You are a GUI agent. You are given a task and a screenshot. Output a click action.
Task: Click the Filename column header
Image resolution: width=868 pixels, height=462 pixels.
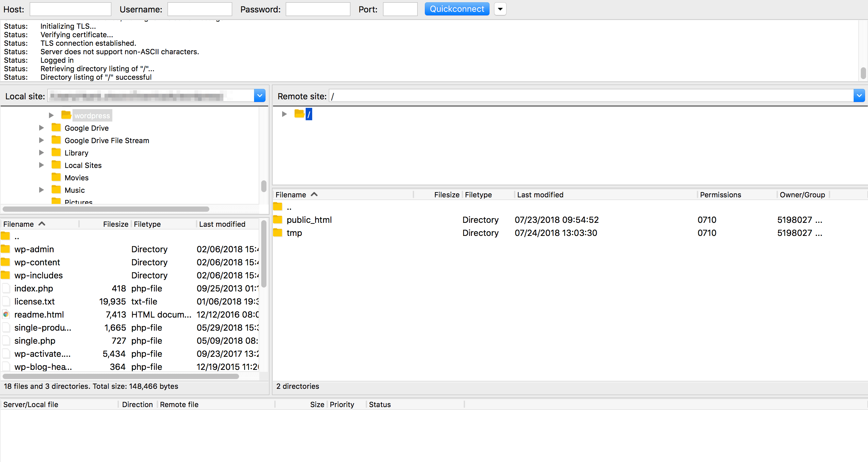tap(23, 223)
